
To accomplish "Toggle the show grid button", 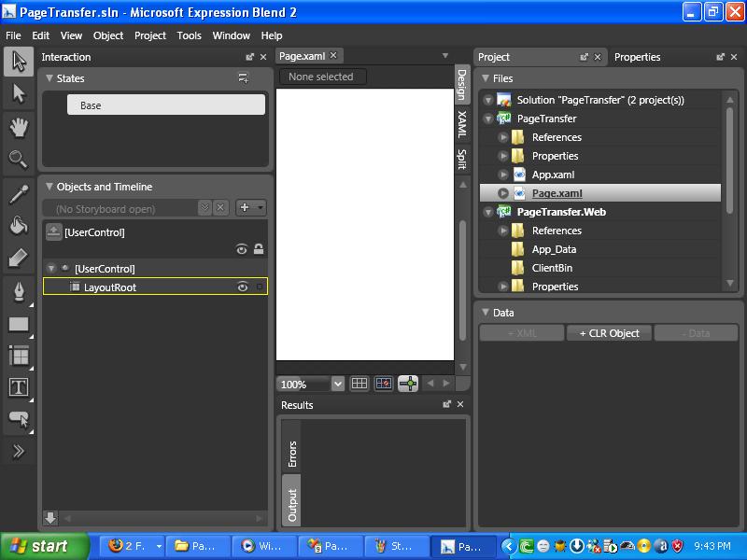I will [x=359, y=384].
